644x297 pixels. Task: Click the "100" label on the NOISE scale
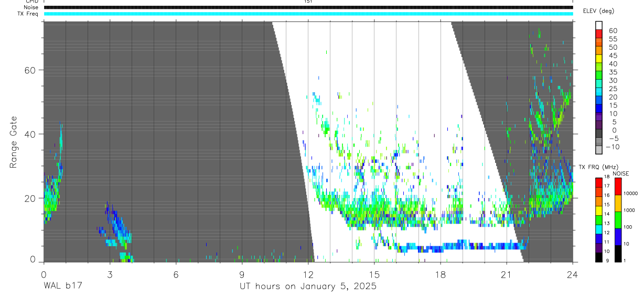click(629, 227)
